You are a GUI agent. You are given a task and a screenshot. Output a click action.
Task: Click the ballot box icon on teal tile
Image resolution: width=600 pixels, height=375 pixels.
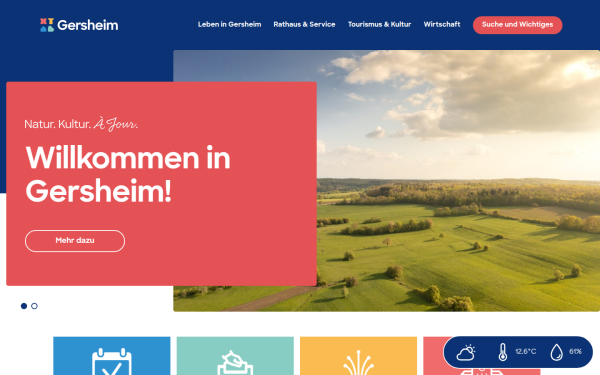(x=235, y=363)
